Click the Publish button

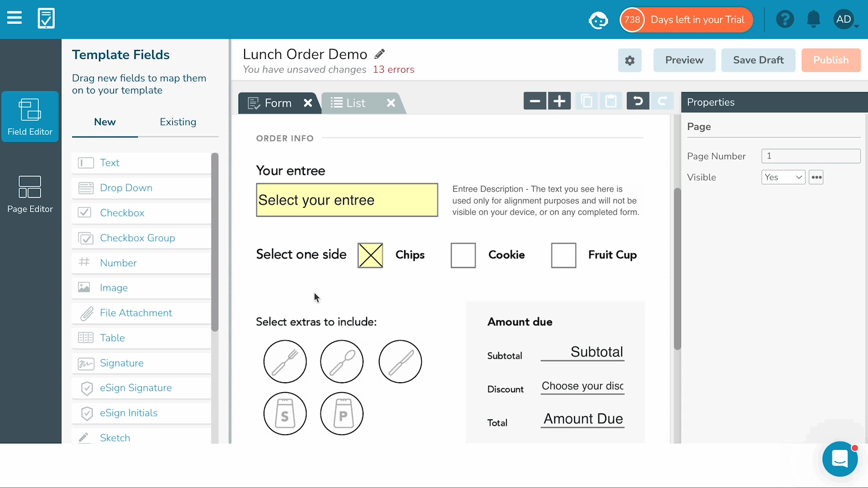pos(831,60)
